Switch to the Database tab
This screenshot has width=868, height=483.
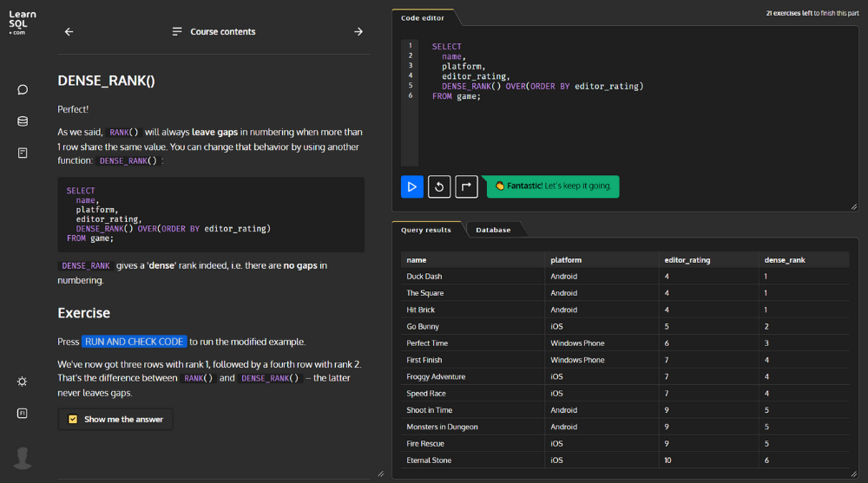point(493,230)
